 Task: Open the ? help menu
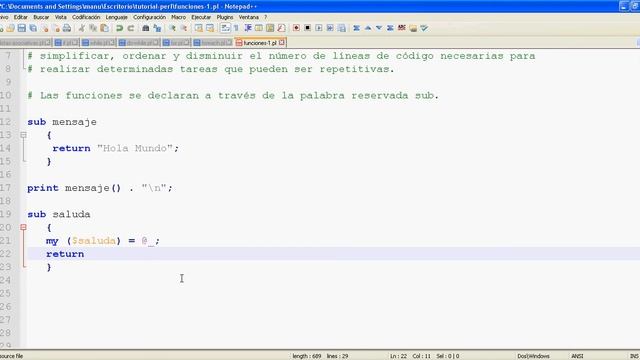click(265, 17)
